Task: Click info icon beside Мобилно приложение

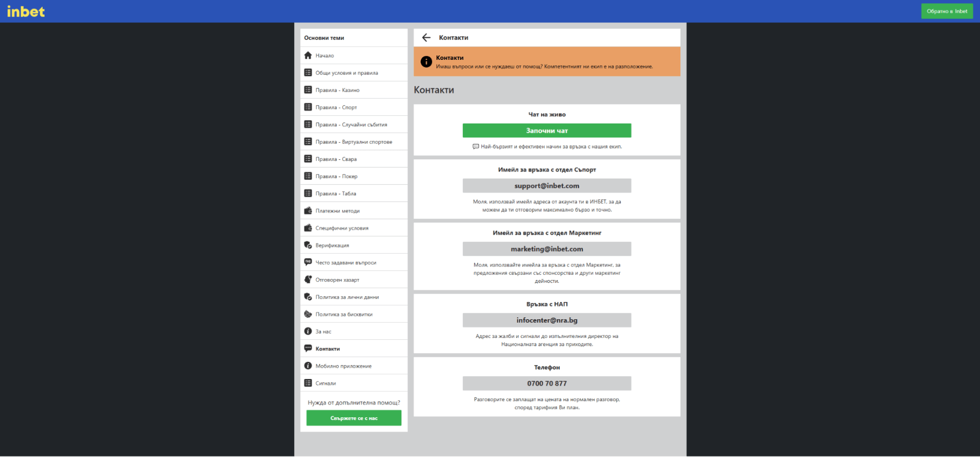Action: [308, 366]
